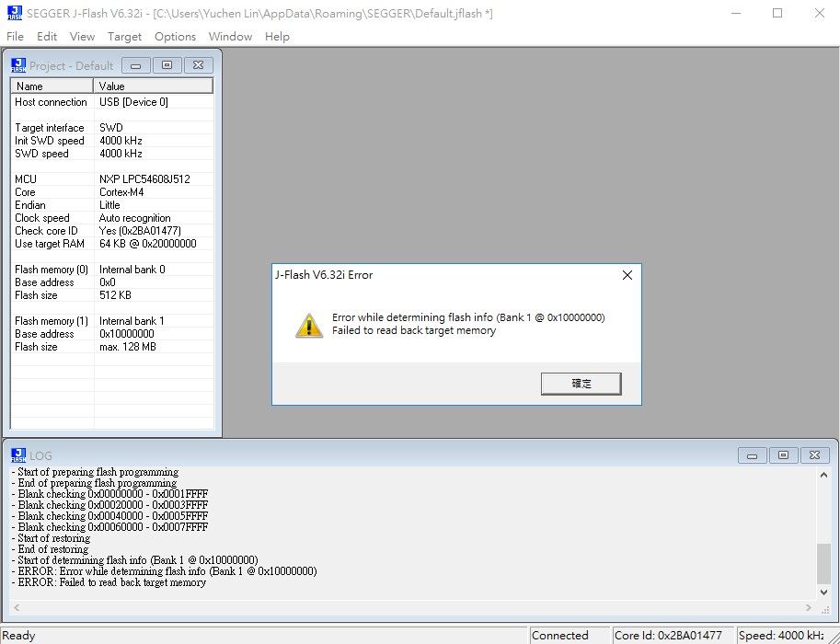
Task: Click the 'Internal bank 0' value
Action: pyautogui.click(x=132, y=269)
